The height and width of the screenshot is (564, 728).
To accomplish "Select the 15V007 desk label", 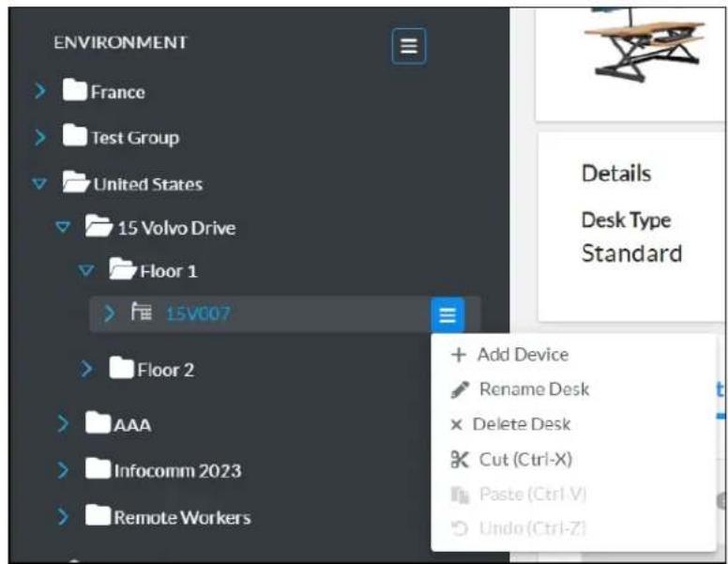I will click(198, 314).
